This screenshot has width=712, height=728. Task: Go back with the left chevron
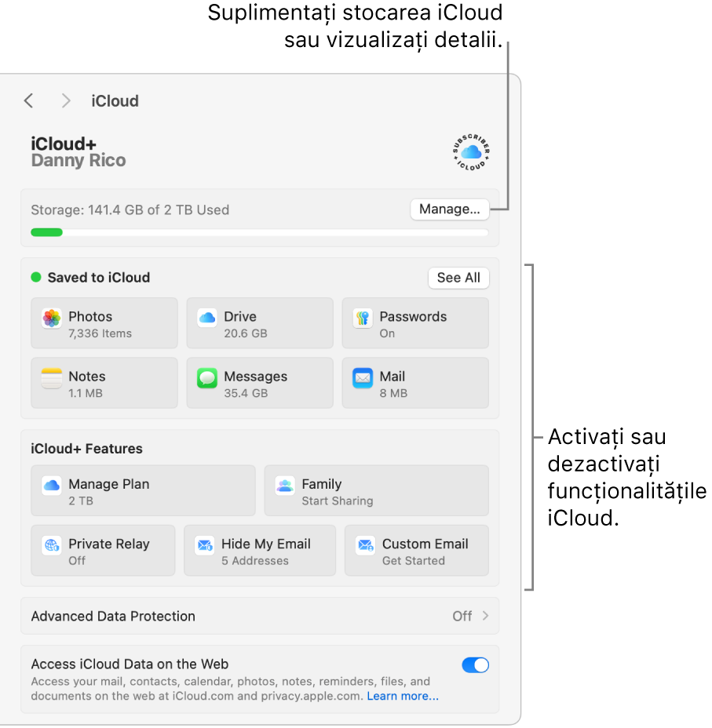pos(29,100)
